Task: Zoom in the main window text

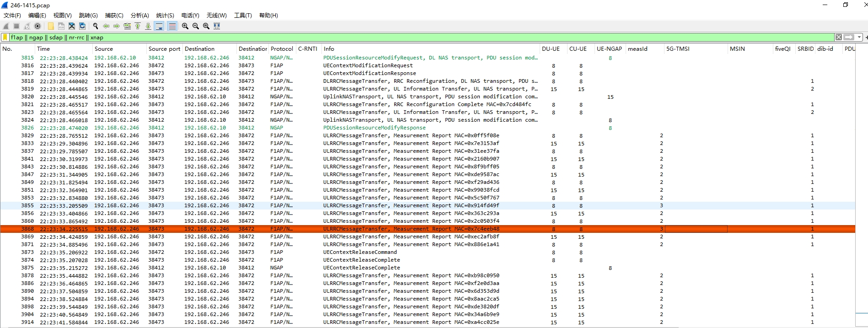Action: click(x=185, y=26)
